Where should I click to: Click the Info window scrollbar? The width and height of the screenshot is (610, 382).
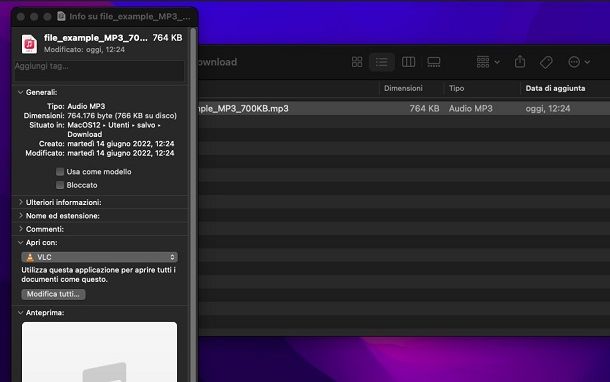coord(193,205)
